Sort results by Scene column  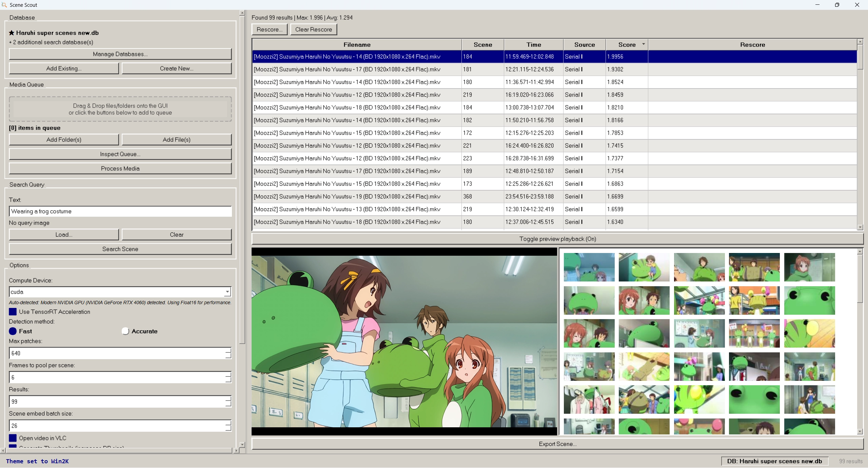(483, 45)
